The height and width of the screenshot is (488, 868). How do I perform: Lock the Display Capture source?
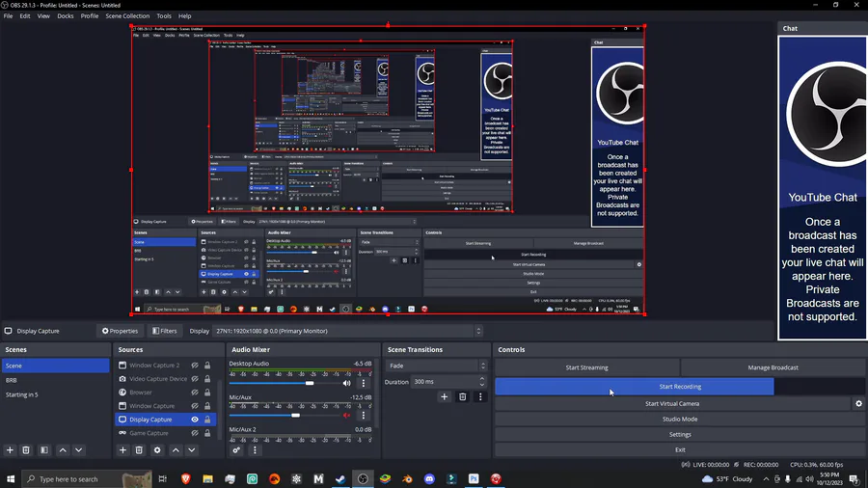coord(207,420)
